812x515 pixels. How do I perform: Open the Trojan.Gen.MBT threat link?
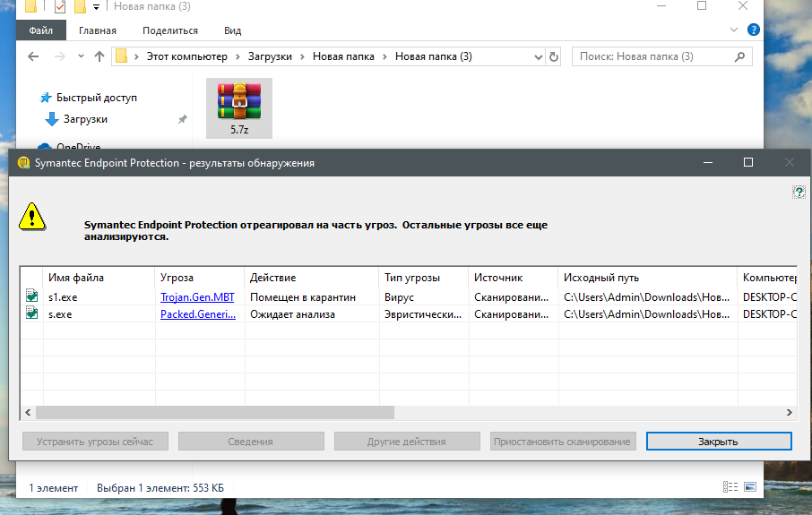coord(197,297)
